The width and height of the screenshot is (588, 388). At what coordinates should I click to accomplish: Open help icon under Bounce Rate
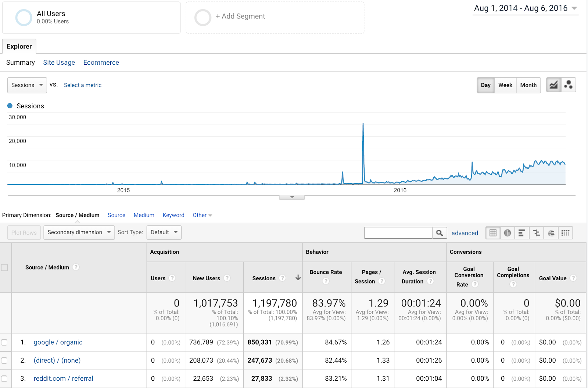[x=326, y=281]
